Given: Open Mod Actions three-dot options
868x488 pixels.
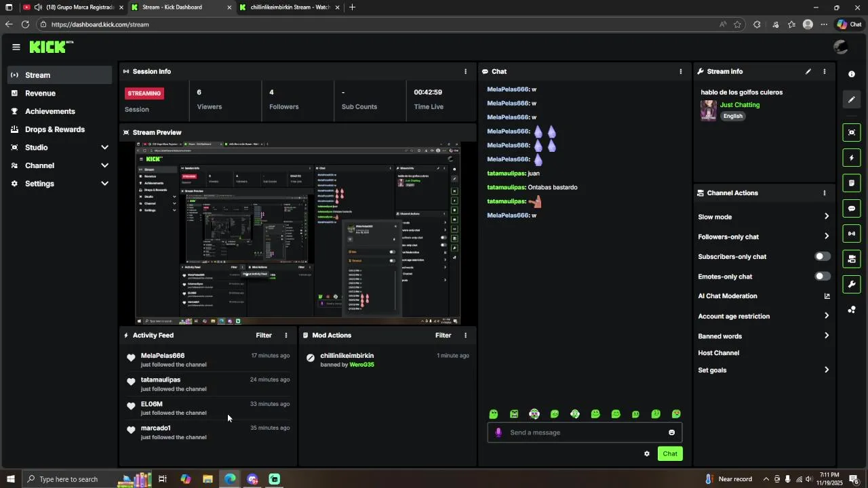Looking at the screenshot, I should (x=465, y=335).
